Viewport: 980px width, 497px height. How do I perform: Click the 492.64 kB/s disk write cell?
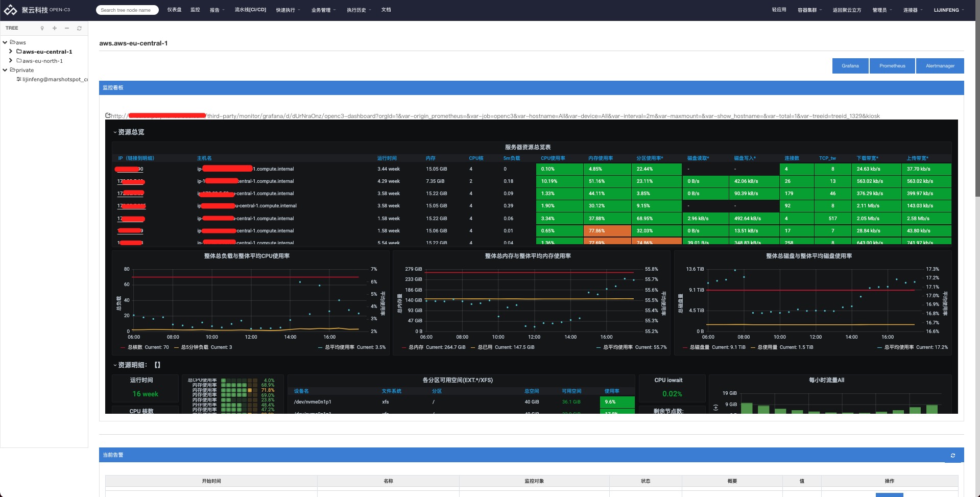pyautogui.click(x=754, y=219)
